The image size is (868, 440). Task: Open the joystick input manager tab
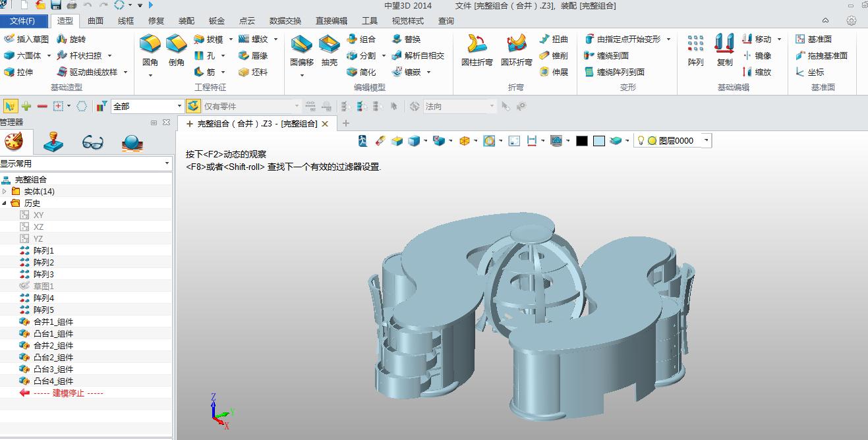[53, 142]
